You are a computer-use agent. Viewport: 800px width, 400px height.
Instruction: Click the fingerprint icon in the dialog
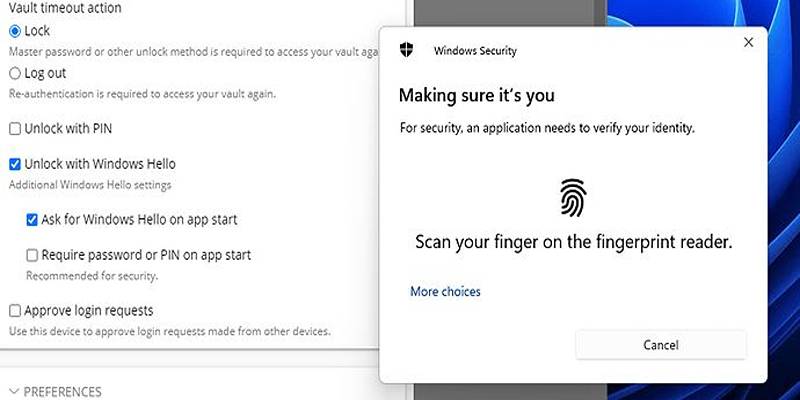(573, 197)
